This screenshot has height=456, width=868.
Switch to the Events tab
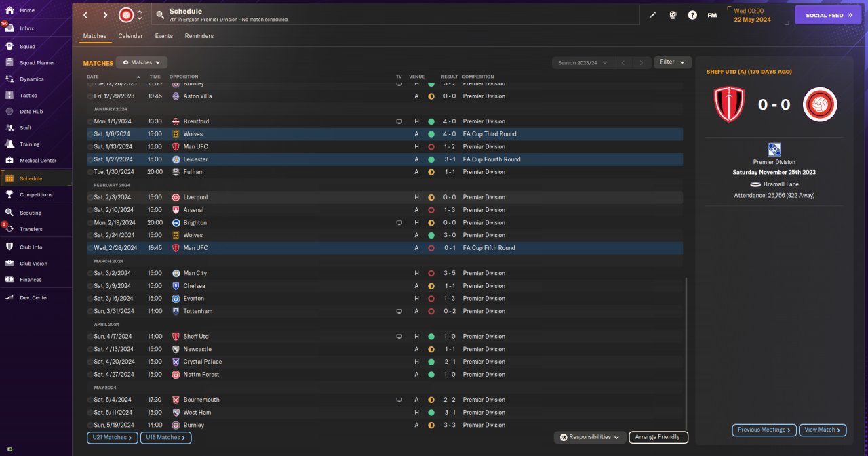[x=163, y=36]
